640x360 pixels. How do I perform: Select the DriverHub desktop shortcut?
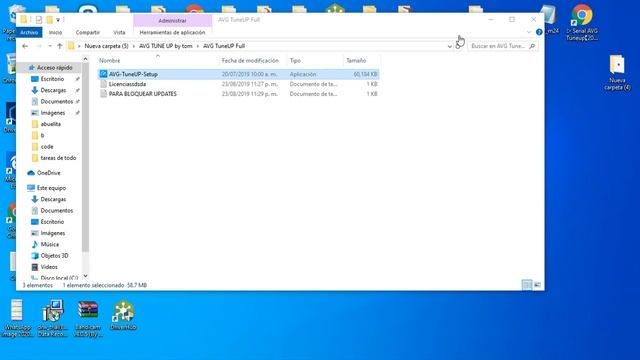pos(123,315)
